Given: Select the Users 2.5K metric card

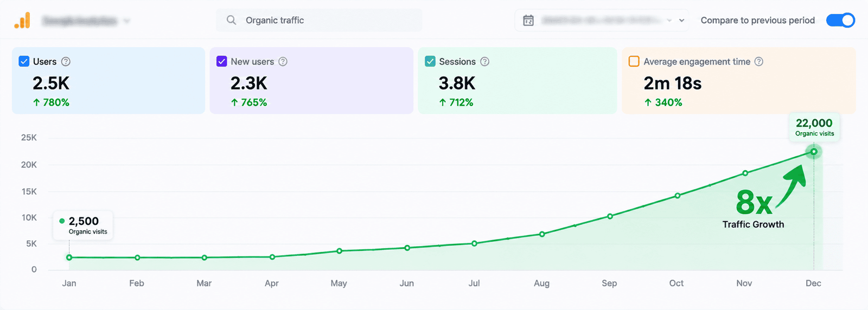Looking at the screenshot, I should tap(108, 80).
